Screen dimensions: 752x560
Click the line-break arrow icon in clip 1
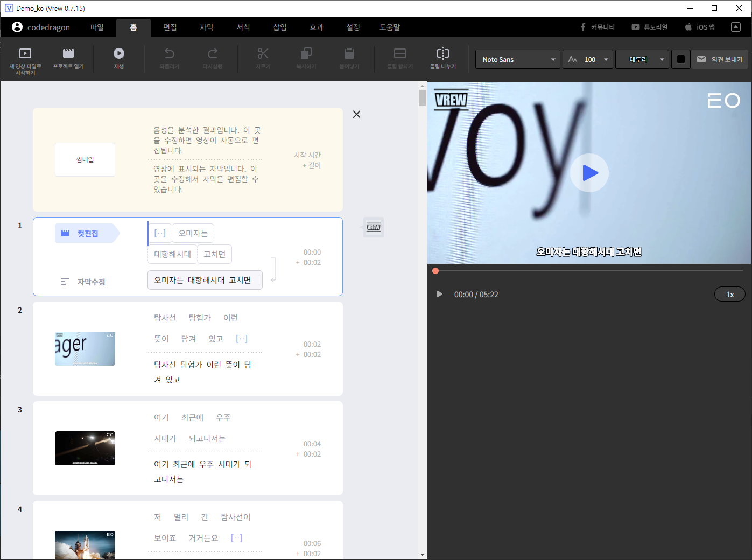click(273, 270)
